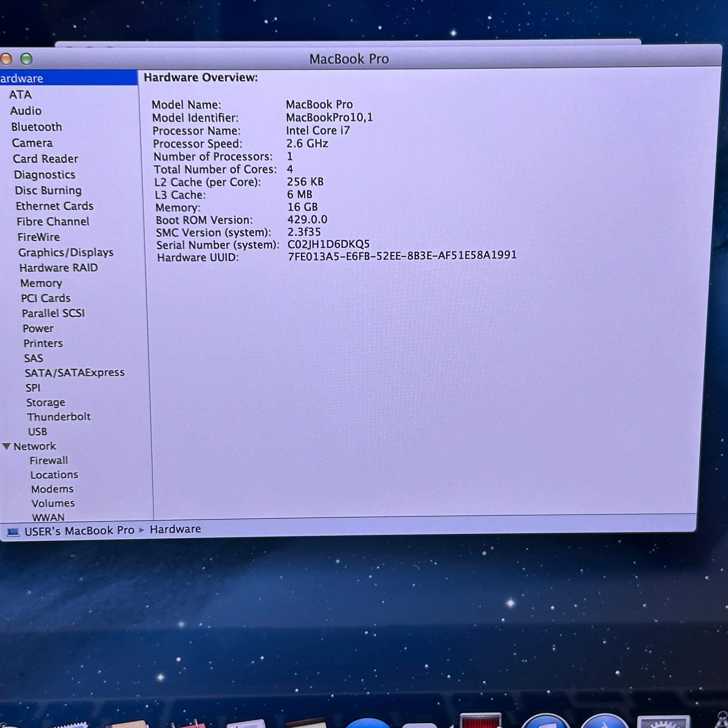This screenshot has width=728, height=728.
Task: Select Bluetooth in the sidebar
Action: click(37, 127)
